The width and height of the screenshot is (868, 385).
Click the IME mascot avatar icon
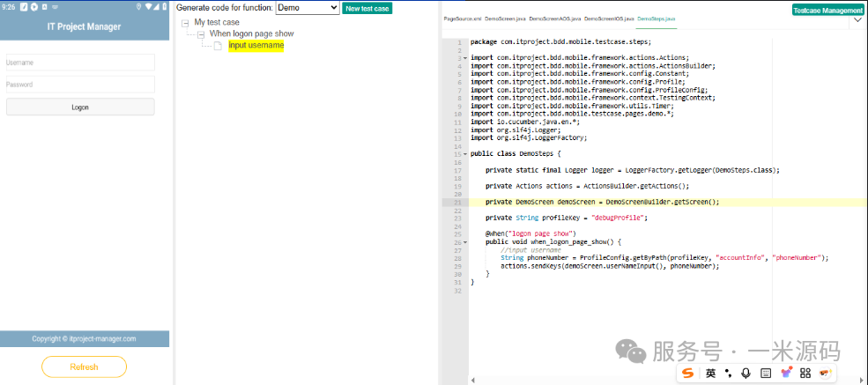point(826,374)
